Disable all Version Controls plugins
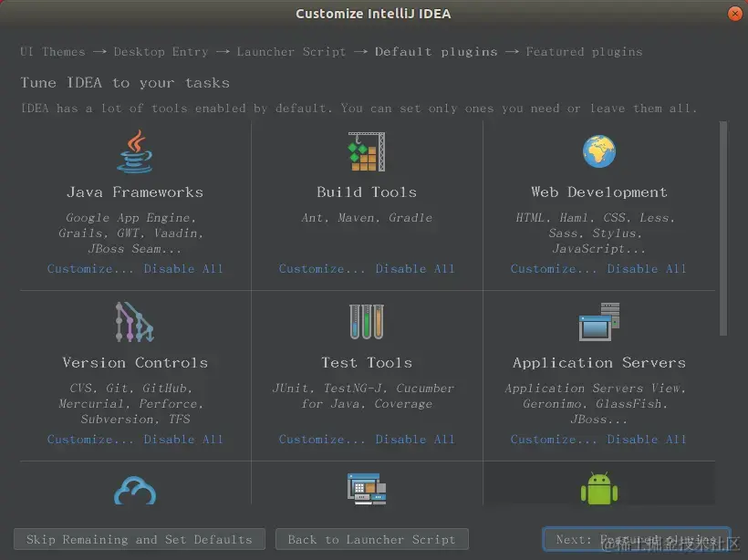748x560 pixels. tap(183, 440)
